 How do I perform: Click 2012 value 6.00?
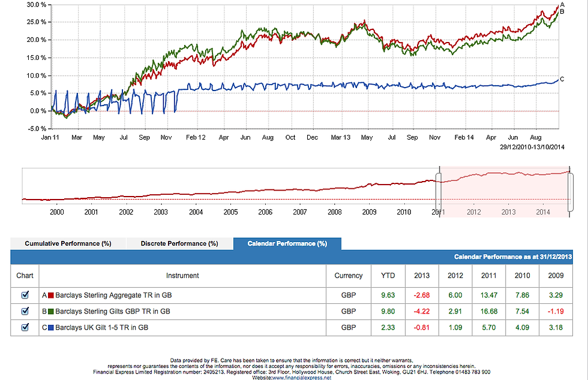point(455,295)
